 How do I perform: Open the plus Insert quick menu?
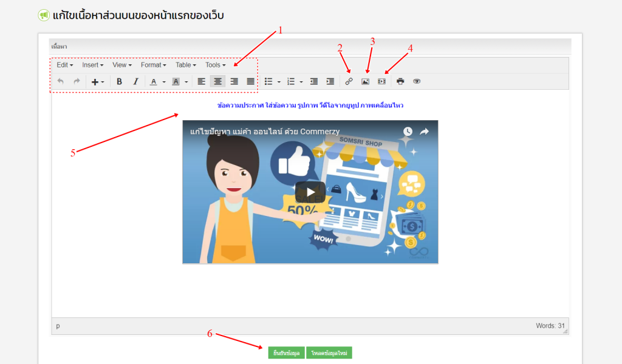point(98,81)
